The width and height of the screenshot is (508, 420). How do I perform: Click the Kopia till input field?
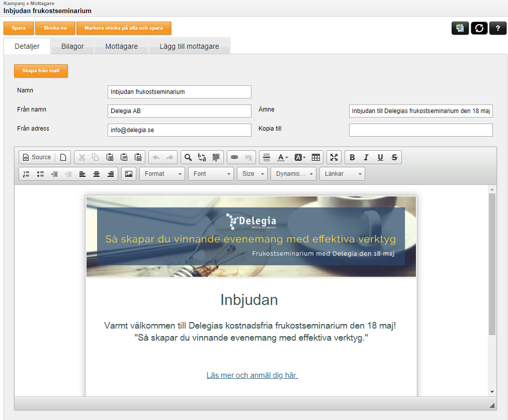pyautogui.click(x=421, y=130)
